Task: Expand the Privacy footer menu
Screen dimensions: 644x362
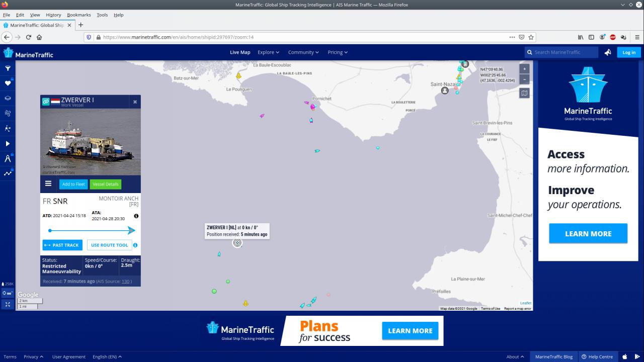Action: (x=33, y=356)
